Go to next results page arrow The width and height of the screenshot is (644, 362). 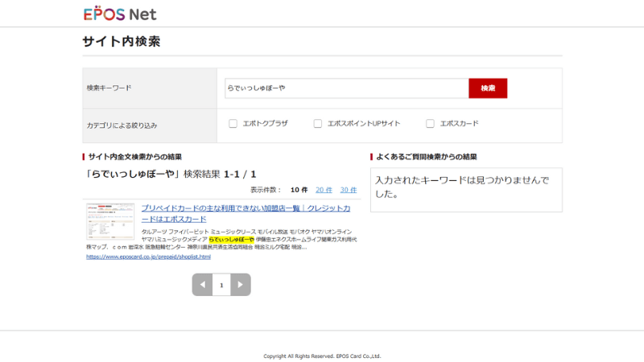tap(241, 285)
